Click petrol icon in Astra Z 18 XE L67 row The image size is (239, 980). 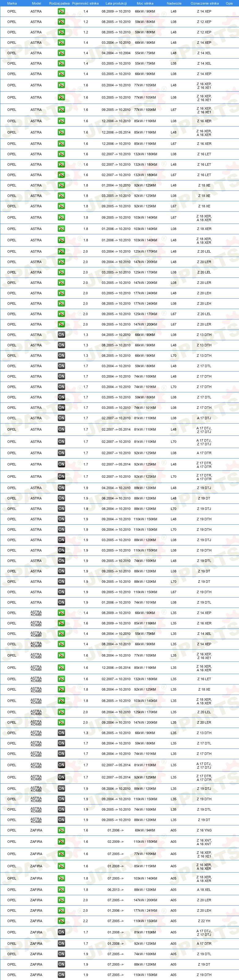[x=61, y=206]
